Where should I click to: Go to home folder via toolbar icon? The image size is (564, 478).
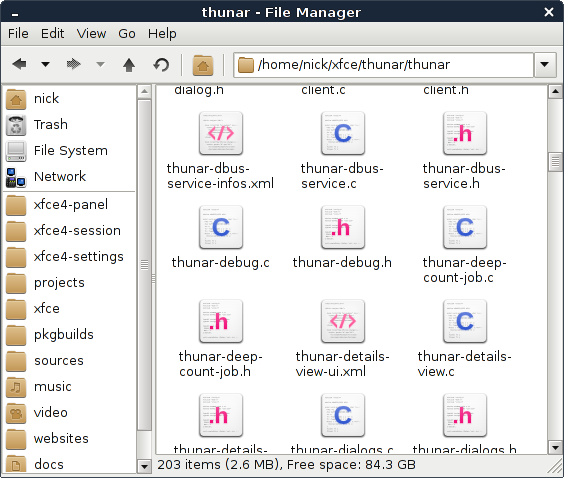pos(203,65)
